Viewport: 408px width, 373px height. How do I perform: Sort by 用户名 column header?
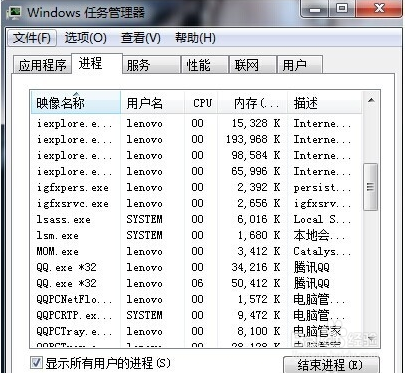coord(152,103)
